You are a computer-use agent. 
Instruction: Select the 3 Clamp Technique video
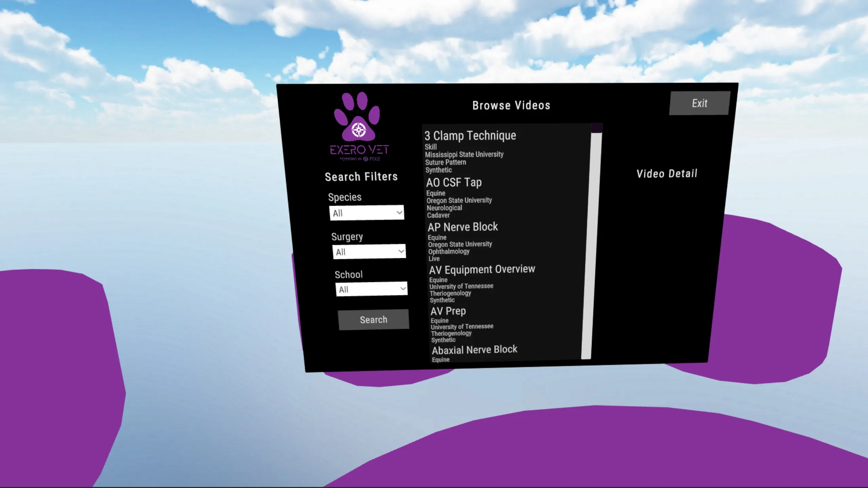point(470,136)
